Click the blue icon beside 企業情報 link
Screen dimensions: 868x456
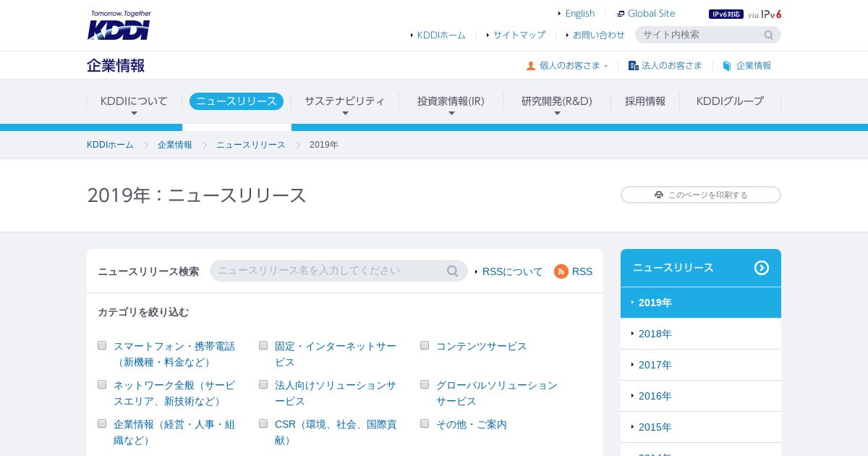[x=728, y=65]
